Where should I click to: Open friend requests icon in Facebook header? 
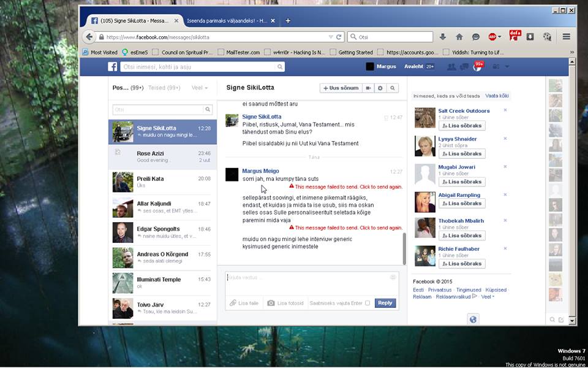pyautogui.click(x=451, y=67)
